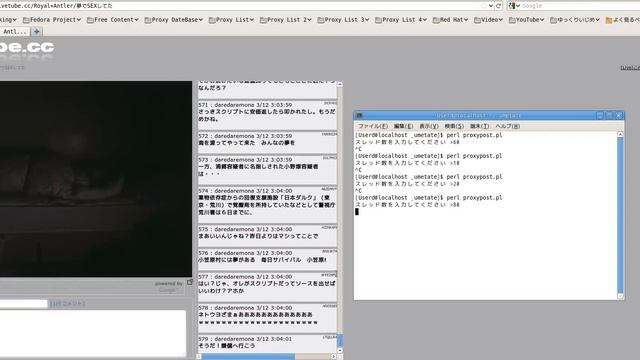Click the bracketed link beside the small input
The height and width of the screenshot is (360, 640).
(x=67, y=304)
